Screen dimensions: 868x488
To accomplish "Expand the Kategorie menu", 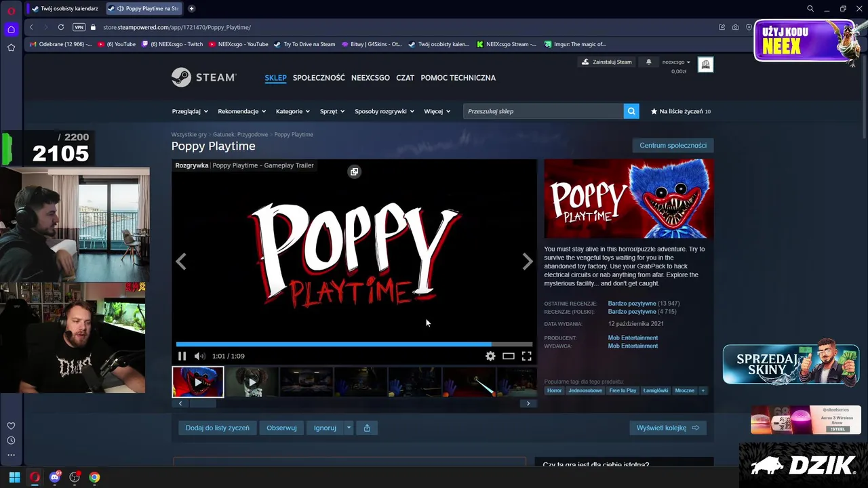I will (293, 111).
